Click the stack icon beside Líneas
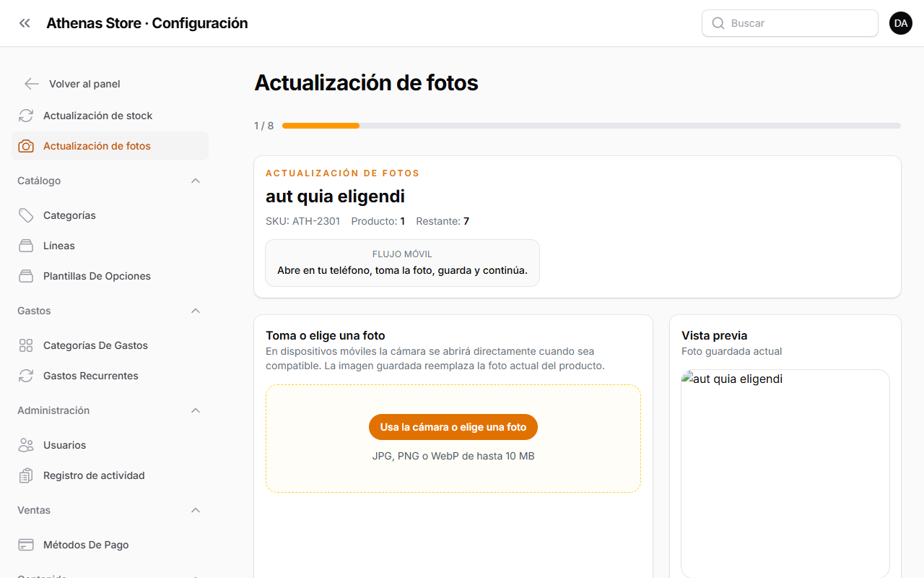 tap(26, 246)
